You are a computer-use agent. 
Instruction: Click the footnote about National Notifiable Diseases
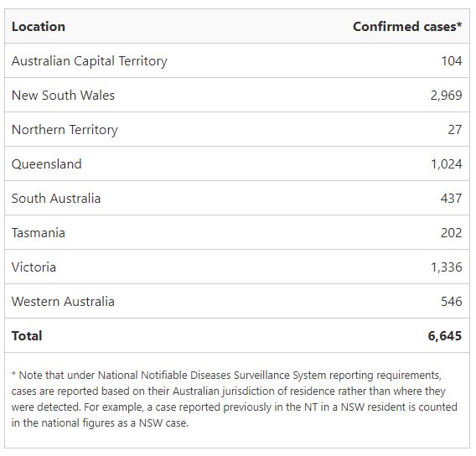(234, 399)
